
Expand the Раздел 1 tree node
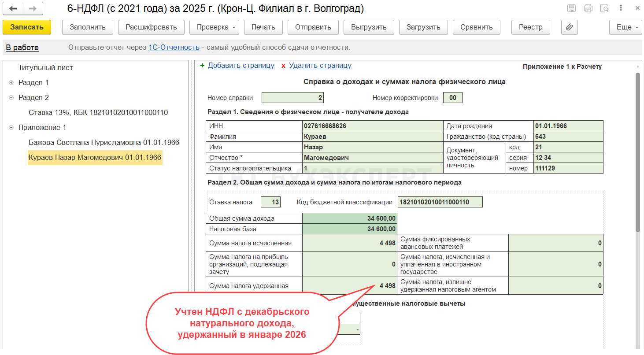click(11, 83)
